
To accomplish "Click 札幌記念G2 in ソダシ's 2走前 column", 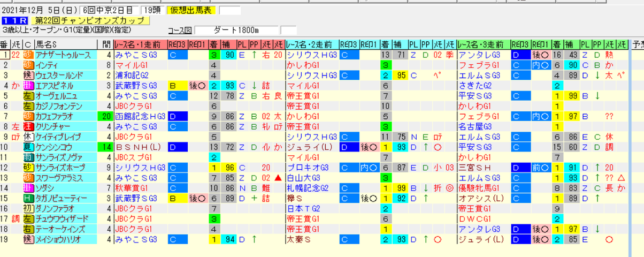I will [x=308, y=187].
